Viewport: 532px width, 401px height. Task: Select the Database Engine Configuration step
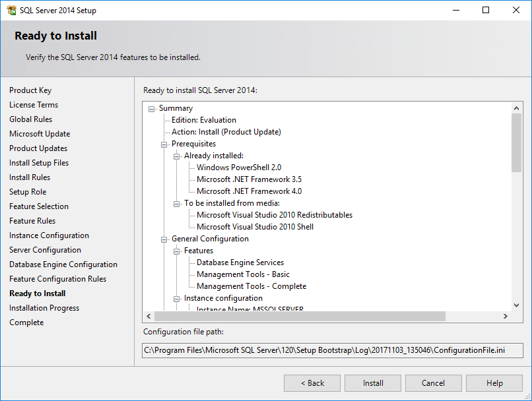click(63, 264)
